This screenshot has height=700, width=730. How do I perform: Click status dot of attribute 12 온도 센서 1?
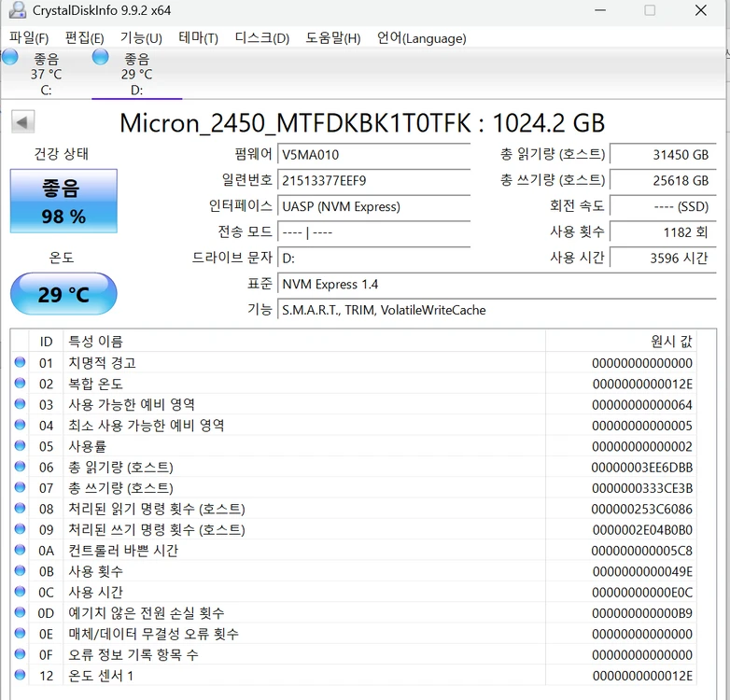pyautogui.click(x=20, y=675)
